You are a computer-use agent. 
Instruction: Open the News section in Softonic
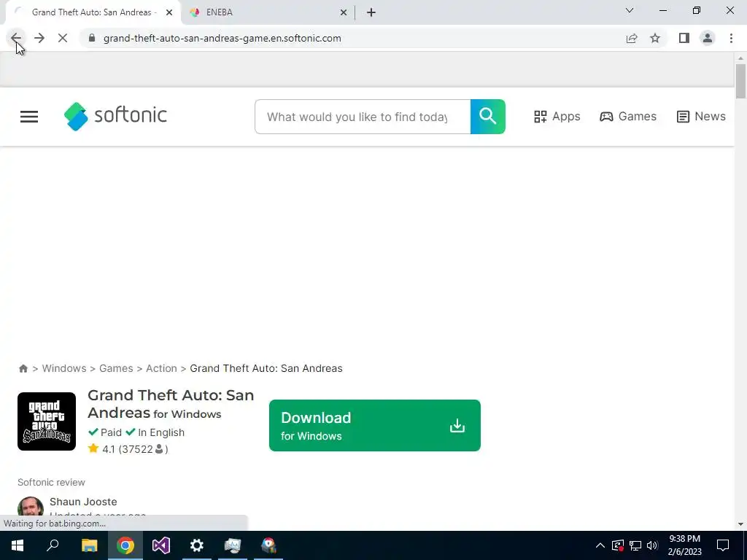701,117
